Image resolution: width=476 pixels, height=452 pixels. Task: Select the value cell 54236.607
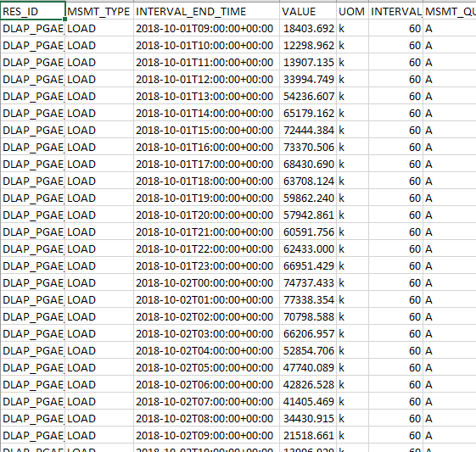pyautogui.click(x=308, y=96)
